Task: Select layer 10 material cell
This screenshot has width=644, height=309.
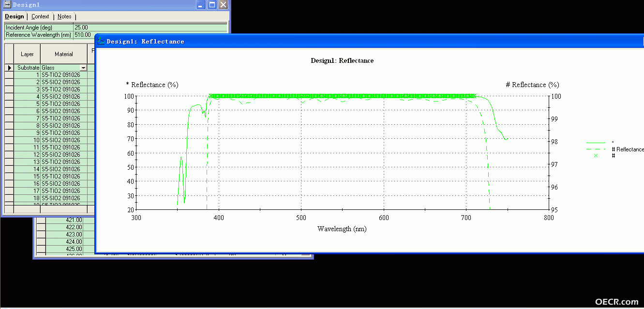Action: pyautogui.click(x=64, y=140)
